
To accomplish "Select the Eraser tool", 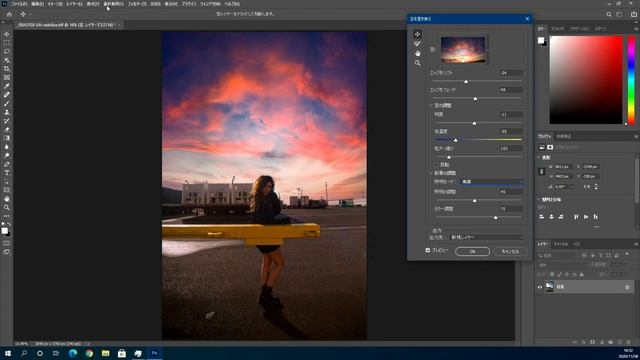I will coord(7,129).
